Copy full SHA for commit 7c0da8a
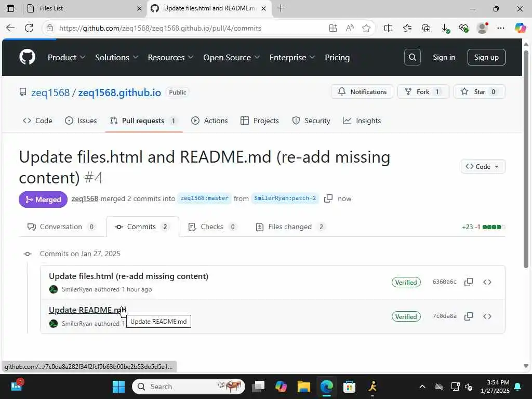This screenshot has height=399, width=532. click(x=469, y=316)
